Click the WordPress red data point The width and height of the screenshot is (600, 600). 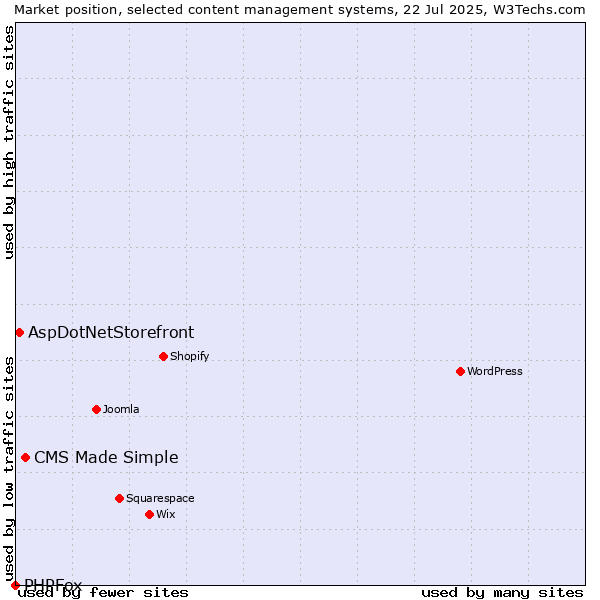[460, 371]
